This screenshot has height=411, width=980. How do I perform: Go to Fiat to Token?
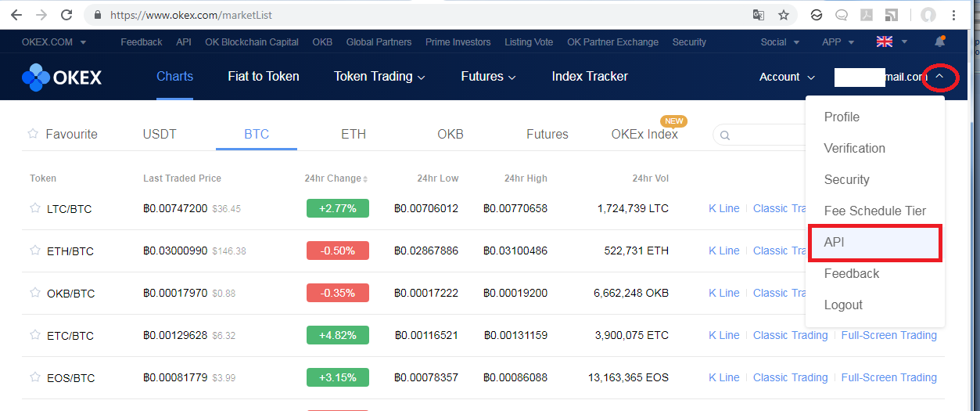tap(264, 77)
